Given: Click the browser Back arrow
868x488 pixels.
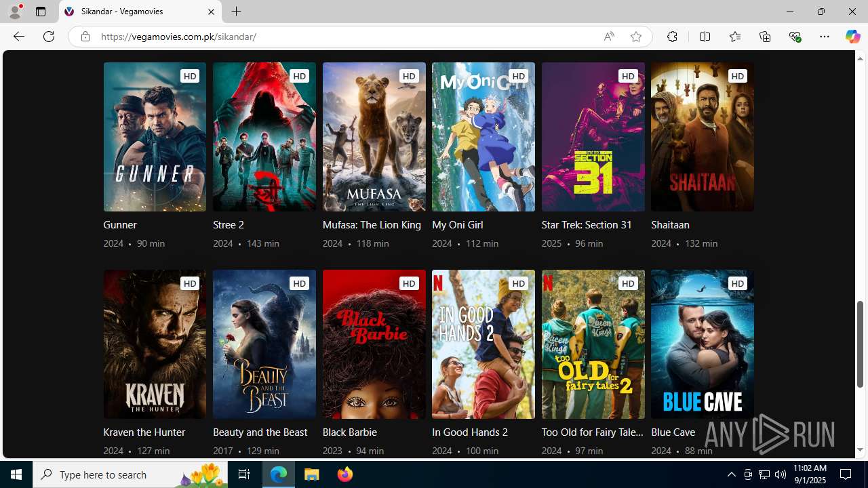Looking at the screenshot, I should pos(18,37).
